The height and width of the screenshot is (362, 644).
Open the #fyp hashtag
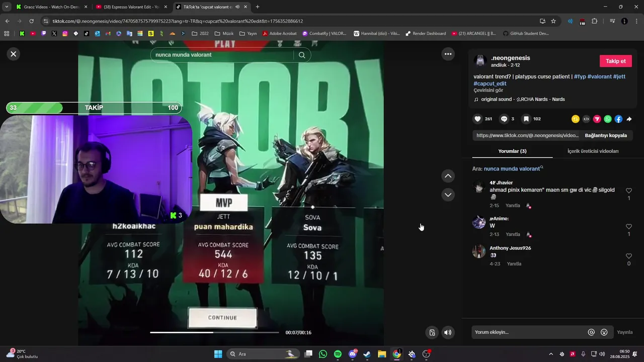coord(580,76)
